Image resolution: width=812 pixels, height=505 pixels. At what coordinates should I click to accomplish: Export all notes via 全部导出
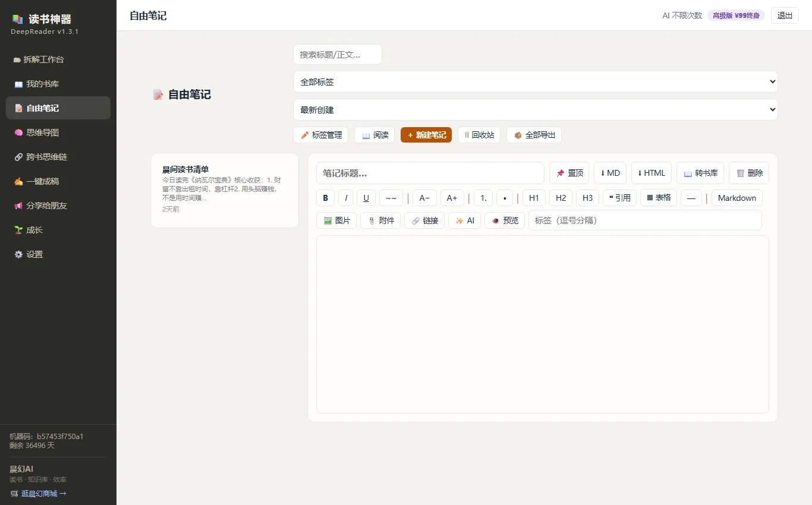pos(534,135)
